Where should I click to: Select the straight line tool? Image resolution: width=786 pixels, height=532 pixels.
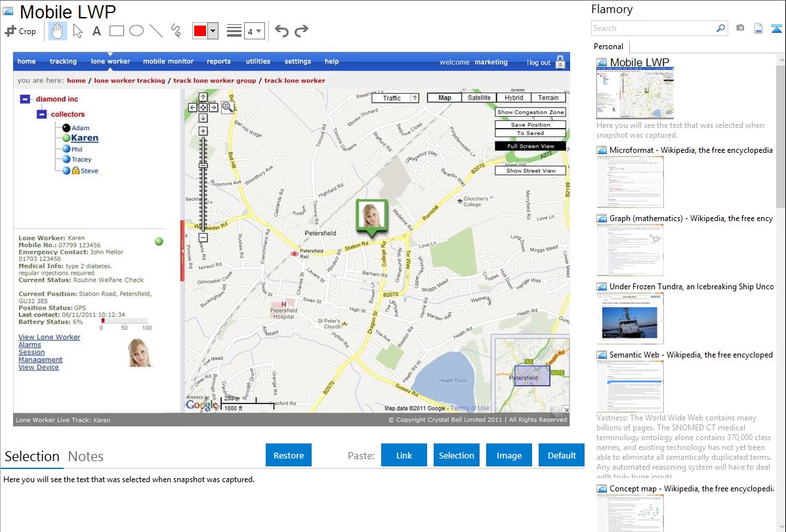click(156, 31)
